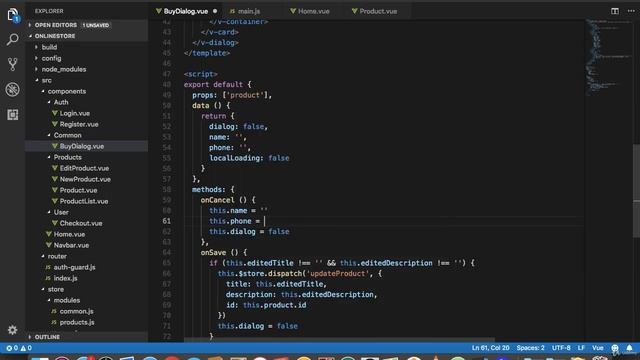640x360 pixels.
Task: Click the unsaved dot on BuyDialog.vue tab
Action: [x=215, y=11]
